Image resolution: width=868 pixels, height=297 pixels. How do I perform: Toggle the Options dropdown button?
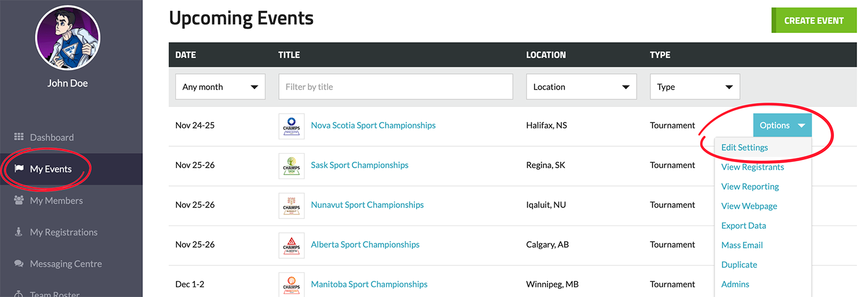coord(782,125)
